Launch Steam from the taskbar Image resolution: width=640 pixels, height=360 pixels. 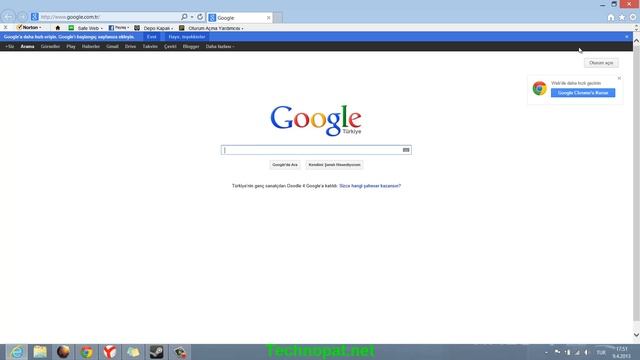[156, 352]
